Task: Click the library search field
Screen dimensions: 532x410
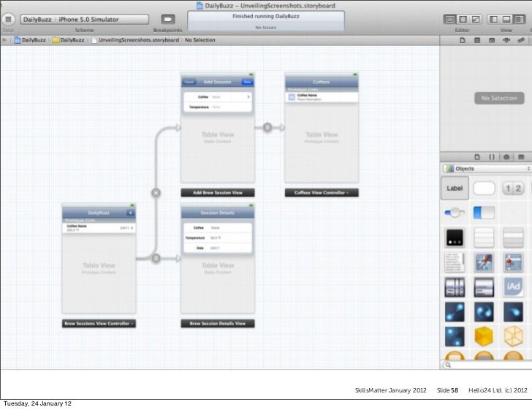Action: 487,365
